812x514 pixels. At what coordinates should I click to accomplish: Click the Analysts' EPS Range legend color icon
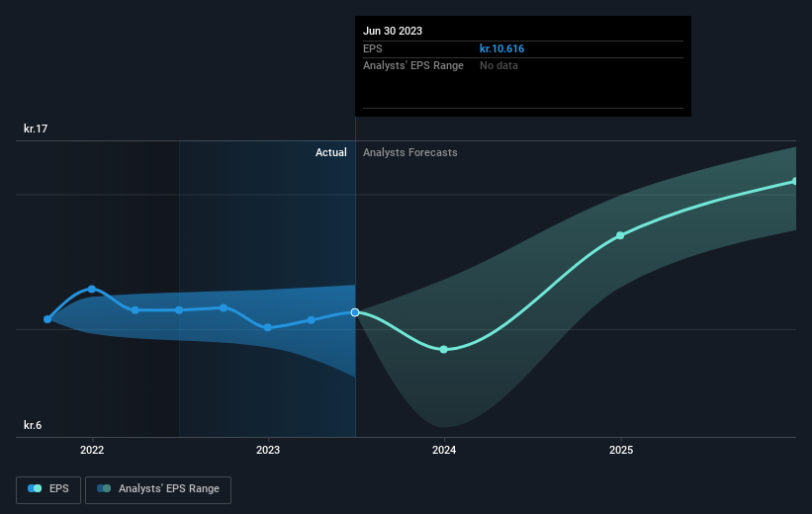click(x=104, y=488)
